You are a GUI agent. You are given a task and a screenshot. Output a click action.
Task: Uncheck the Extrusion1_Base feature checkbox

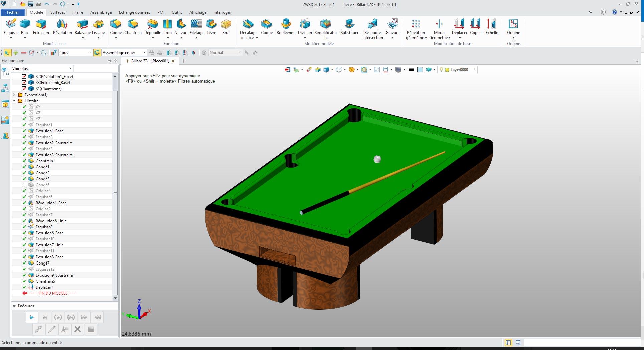click(x=24, y=131)
